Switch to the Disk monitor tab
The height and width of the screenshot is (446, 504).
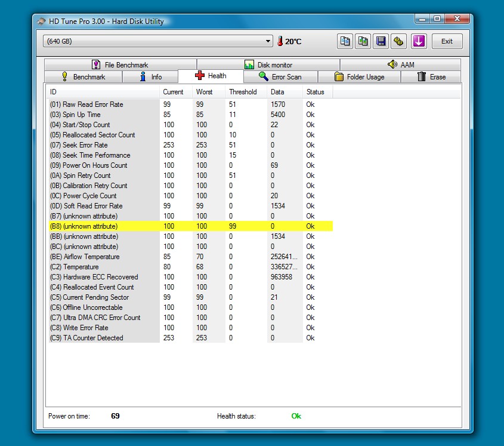click(268, 64)
